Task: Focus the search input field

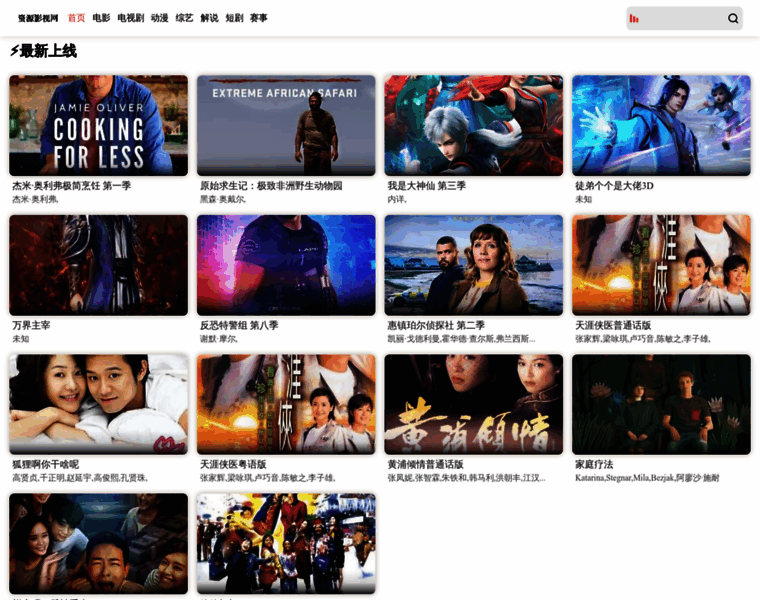Action: pyautogui.click(x=682, y=18)
